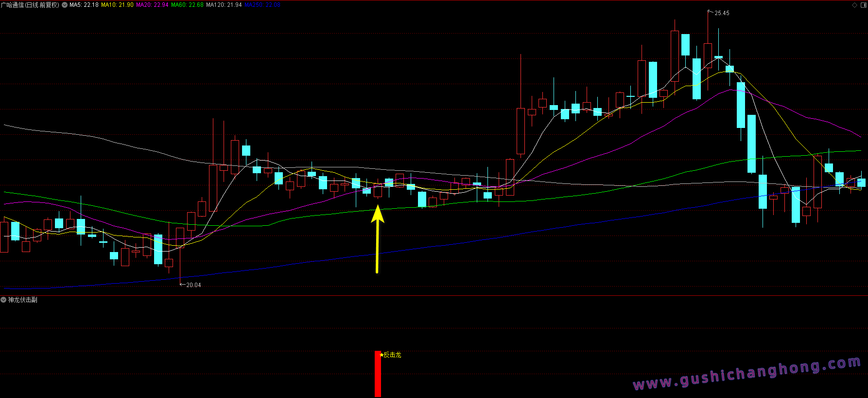The width and height of the screenshot is (868, 398).
Task: Expand the 神龙伏击副 indicator dropdown arrow
Action: [4, 300]
